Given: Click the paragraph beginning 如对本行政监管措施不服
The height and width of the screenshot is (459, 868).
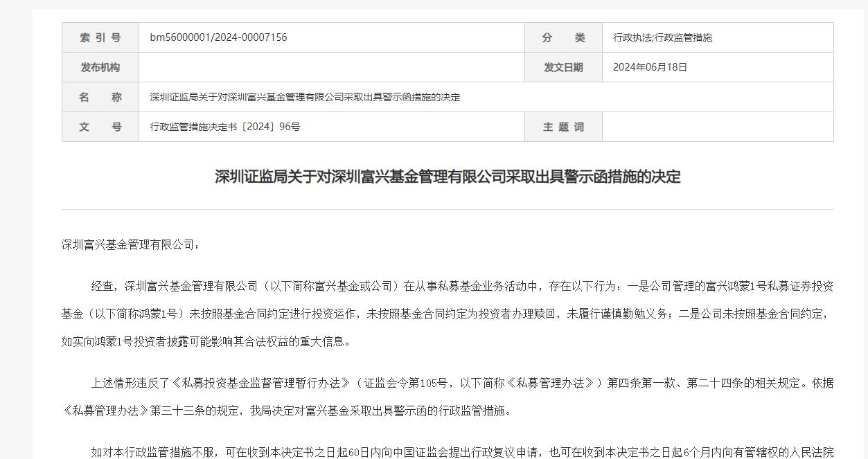Looking at the screenshot, I should tap(462, 452).
